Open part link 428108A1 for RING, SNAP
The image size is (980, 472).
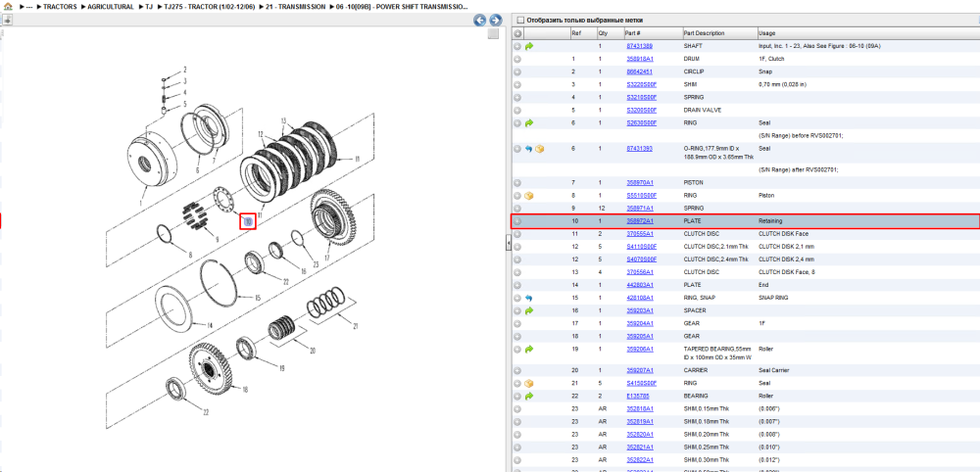point(639,298)
